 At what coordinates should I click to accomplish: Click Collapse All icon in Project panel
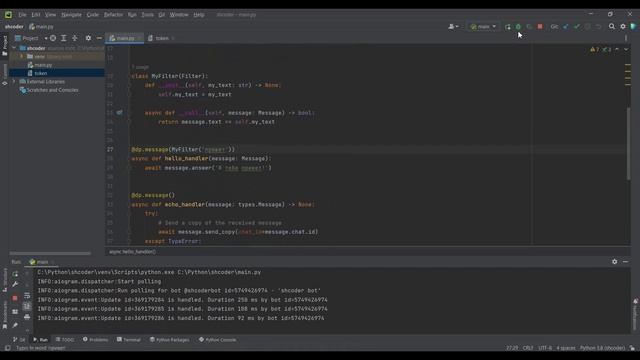click(75, 38)
